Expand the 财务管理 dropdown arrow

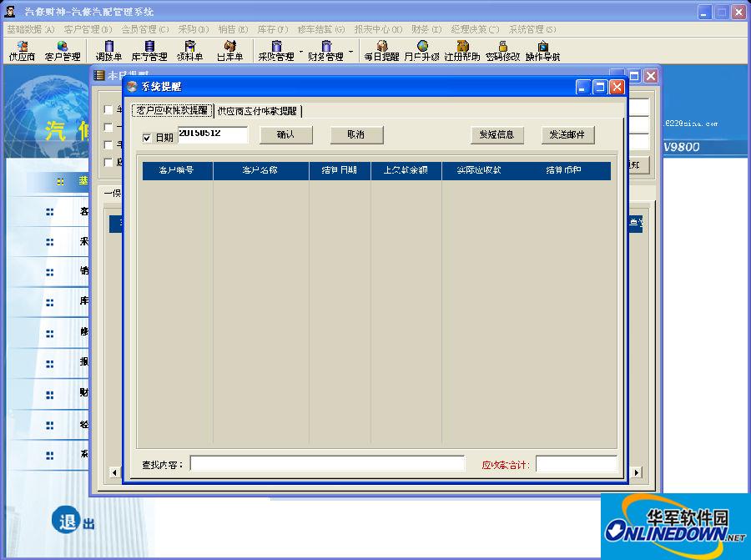351,51
